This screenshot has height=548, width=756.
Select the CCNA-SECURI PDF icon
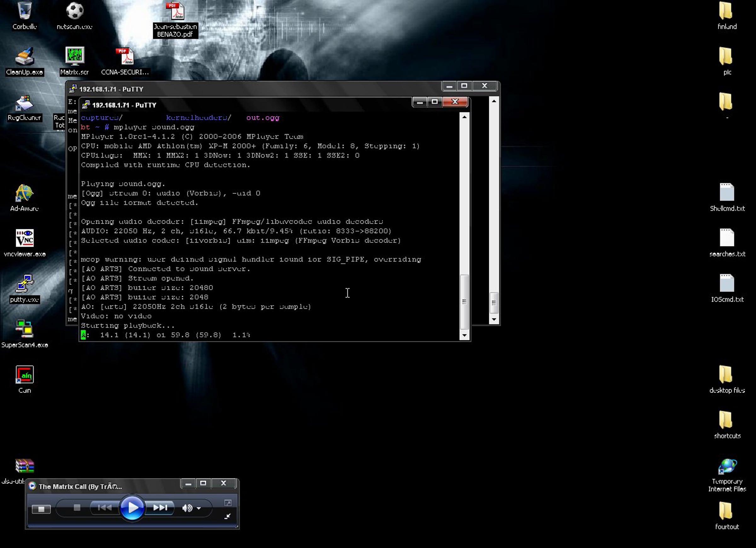pyautogui.click(x=125, y=56)
